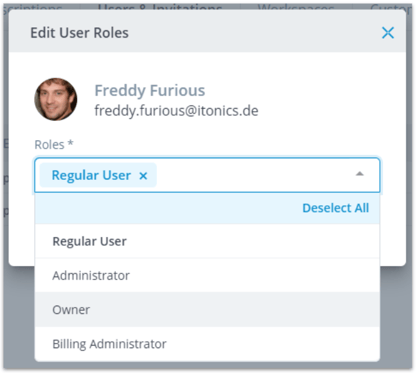Click the Roles field label
The image size is (416, 373).
click(54, 144)
